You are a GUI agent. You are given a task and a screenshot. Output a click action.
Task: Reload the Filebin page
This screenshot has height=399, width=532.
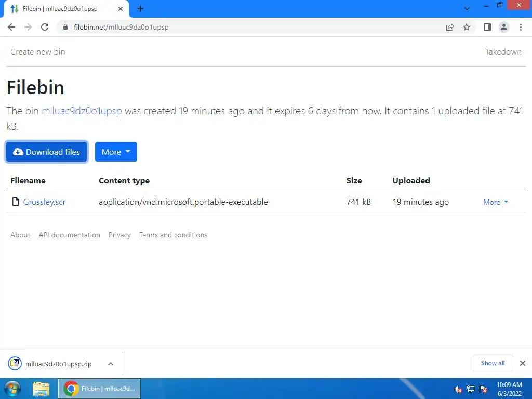pos(45,27)
